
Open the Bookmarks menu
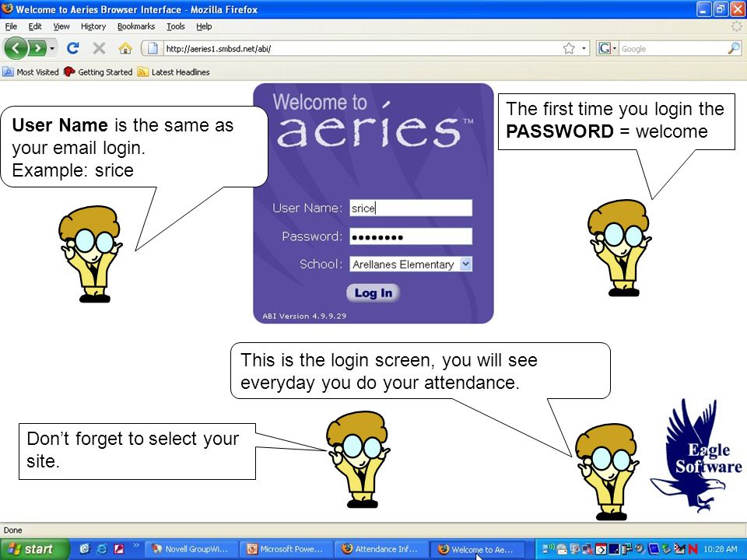coord(136,26)
